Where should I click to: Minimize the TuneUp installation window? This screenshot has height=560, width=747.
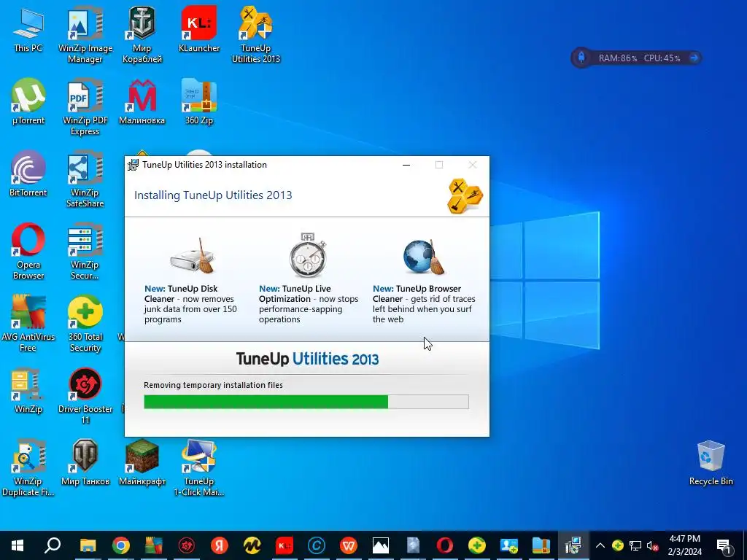(406, 165)
